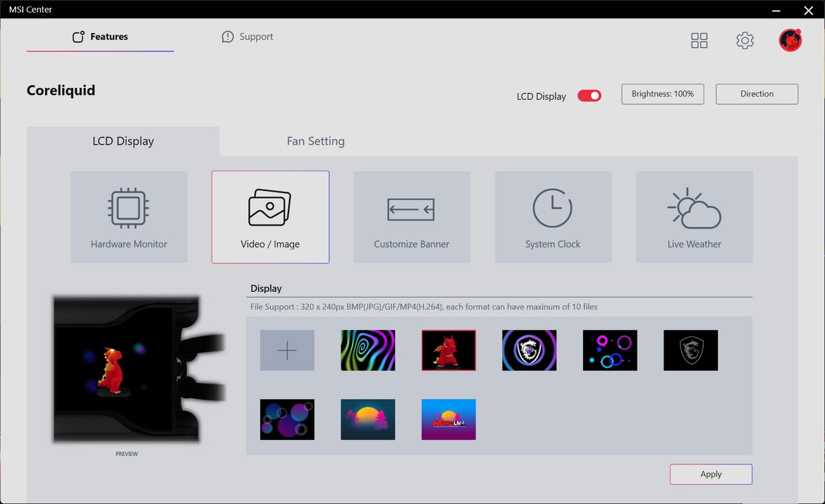The image size is (825, 504).
Task: Apply the selected display
Action: (711, 474)
